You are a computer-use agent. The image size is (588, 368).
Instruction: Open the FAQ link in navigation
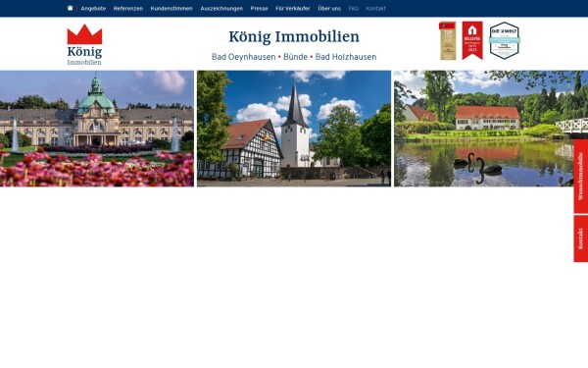pos(353,8)
